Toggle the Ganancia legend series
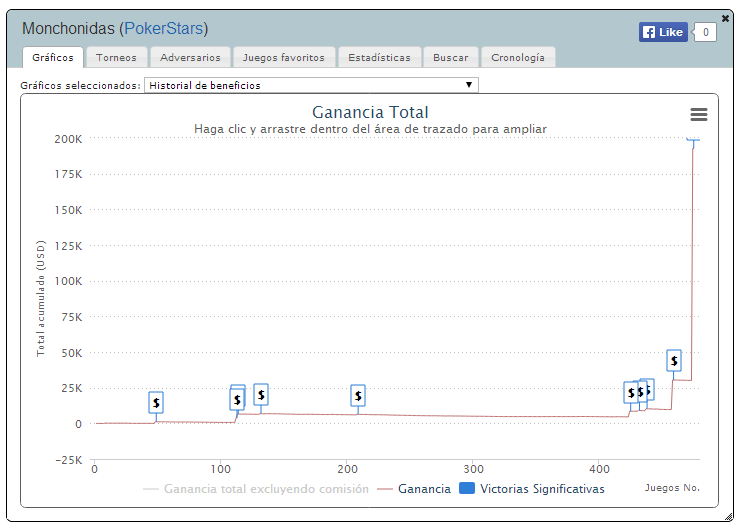740x529 pixels. [414, 489]
